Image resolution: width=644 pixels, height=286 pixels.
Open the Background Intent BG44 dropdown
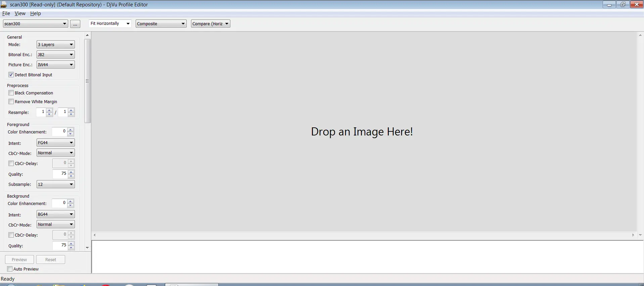click(55, 214)
